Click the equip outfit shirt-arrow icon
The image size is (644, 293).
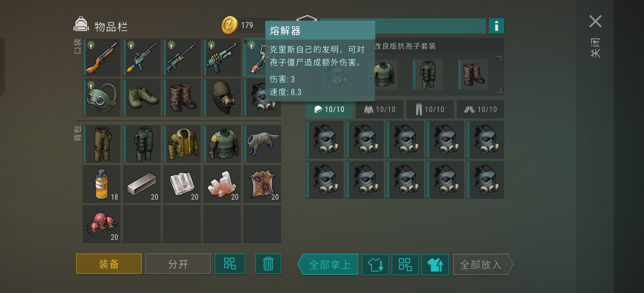click(x=435, y=264)
